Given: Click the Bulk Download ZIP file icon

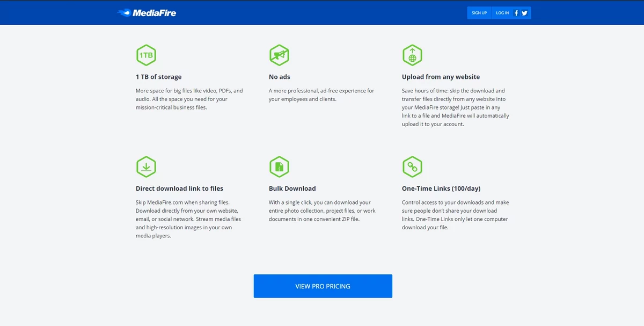Looking at the screenshot, I should pos(279,166).
